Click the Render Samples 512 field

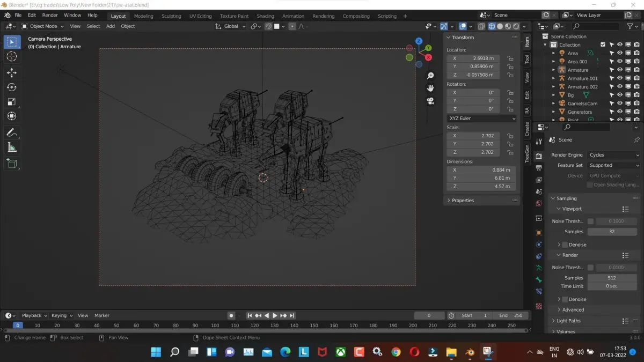pyautogui.click(x=612, y=278)
